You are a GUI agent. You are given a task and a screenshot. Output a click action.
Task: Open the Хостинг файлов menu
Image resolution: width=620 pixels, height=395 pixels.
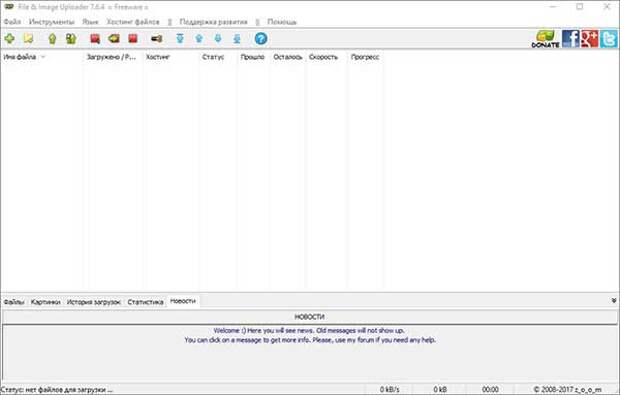point(133,22)
